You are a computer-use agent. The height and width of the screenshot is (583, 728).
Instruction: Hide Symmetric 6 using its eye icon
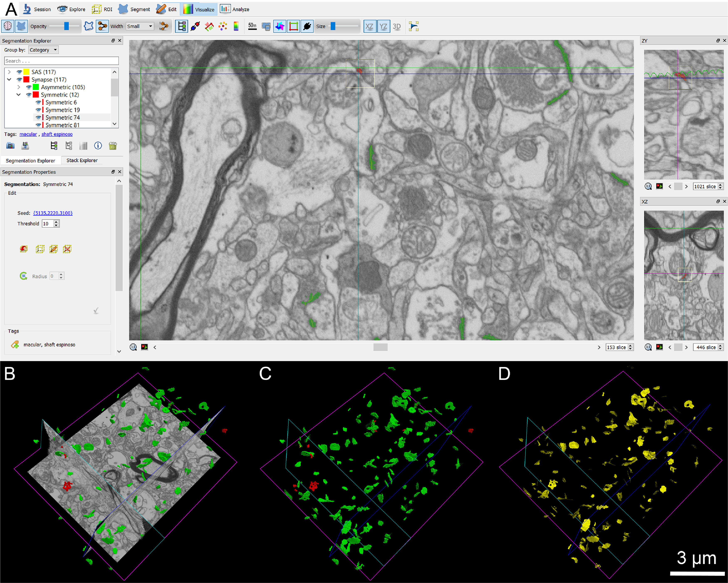pos(38,102)
